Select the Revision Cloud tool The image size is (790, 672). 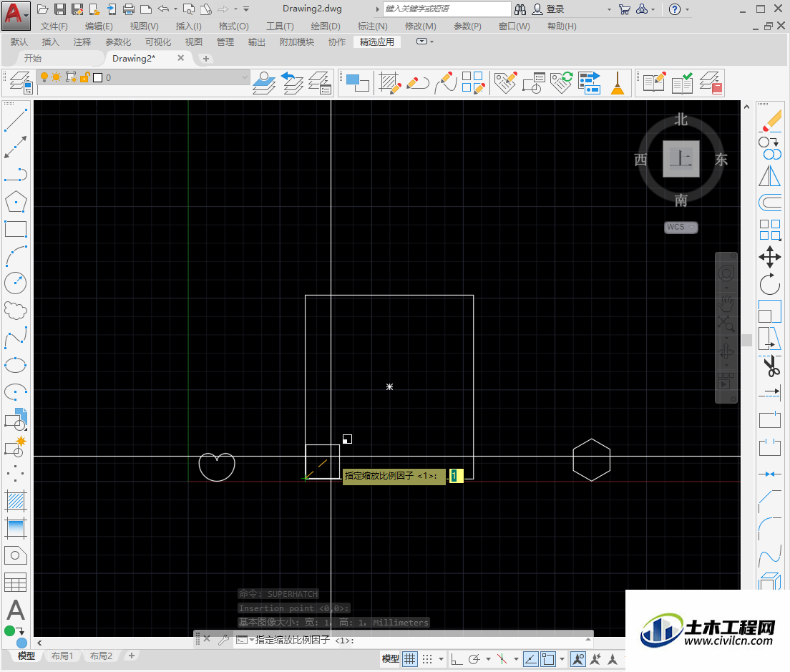(x=16, y=311)
